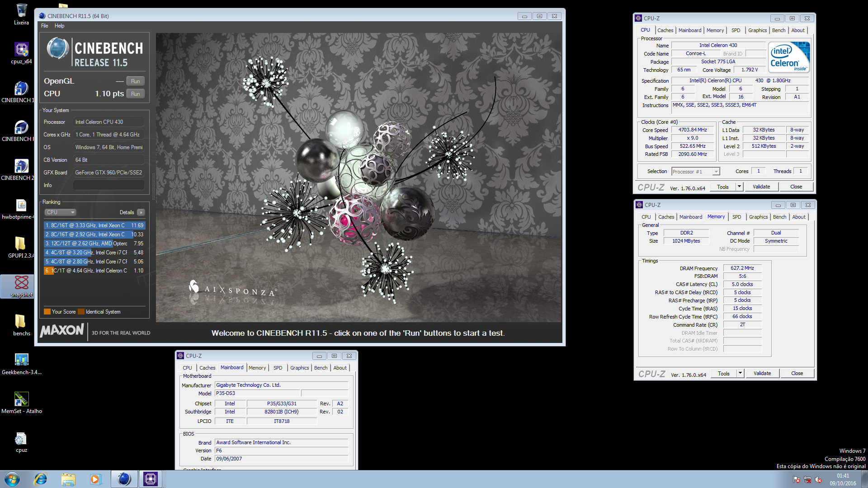Click the DRAM Frequency 627.2 MHz value
Screen dimensions: 868x488
[x=742, y=268]
